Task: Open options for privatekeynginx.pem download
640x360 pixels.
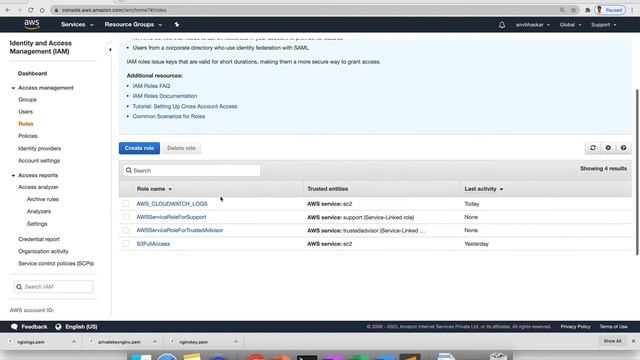Action: point(155,342)
